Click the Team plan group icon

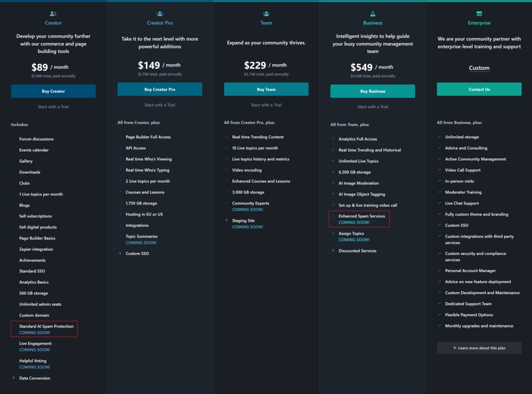tap(267, 14)
